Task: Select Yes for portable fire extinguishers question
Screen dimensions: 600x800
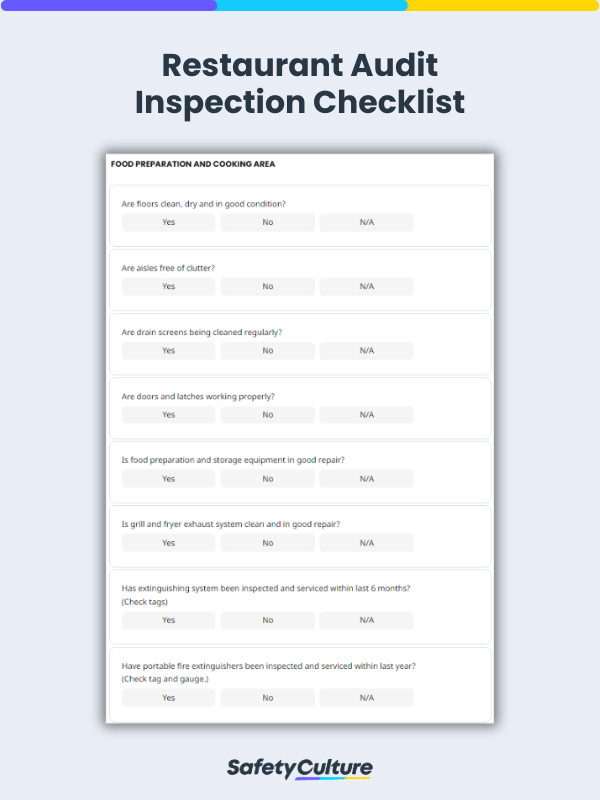Action: 167,697
